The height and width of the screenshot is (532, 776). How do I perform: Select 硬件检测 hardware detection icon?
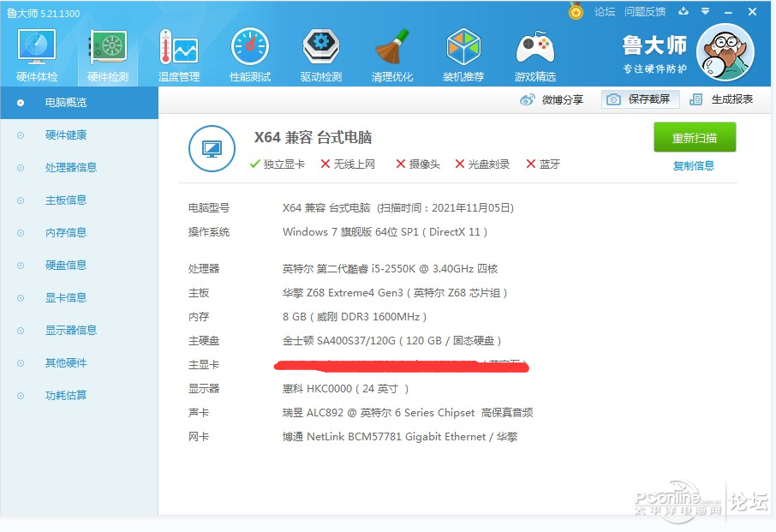coord(108,56)
